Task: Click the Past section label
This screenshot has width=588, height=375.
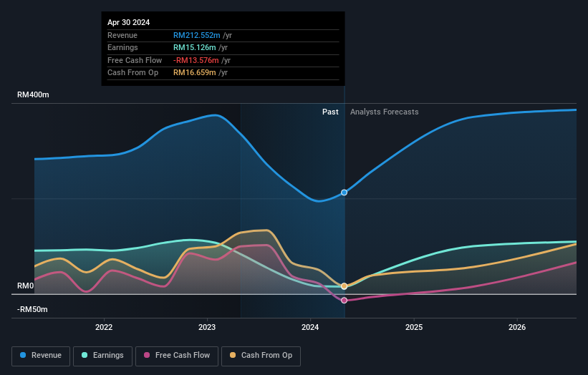Action: point(330,112)
